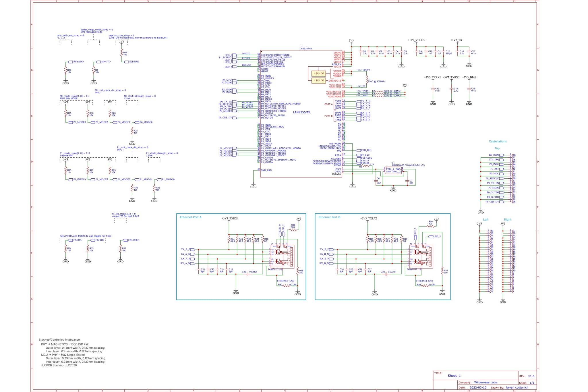Click the X1 crystal oscillator symbol
The width and height of the screenshot is (588, 392).
coord(393,170)
